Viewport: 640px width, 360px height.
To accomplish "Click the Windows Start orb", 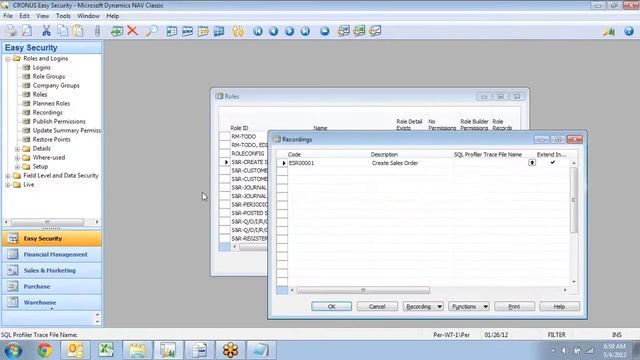I will coord(13,351).
